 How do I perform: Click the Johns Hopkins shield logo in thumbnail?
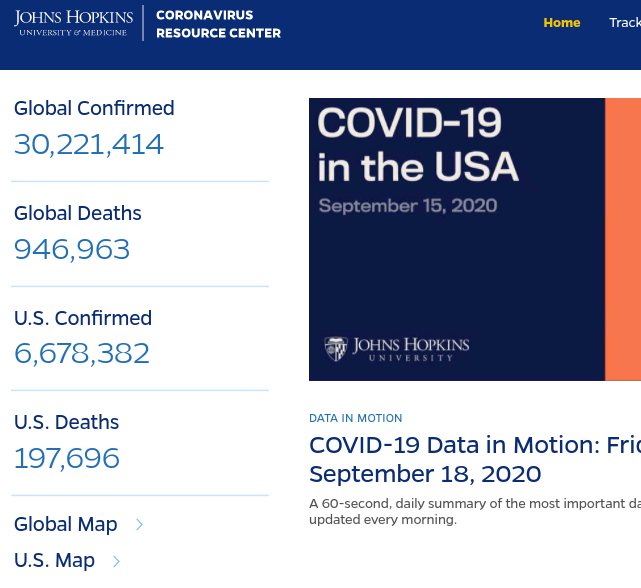pyautogui.click(x=335, y=349)
